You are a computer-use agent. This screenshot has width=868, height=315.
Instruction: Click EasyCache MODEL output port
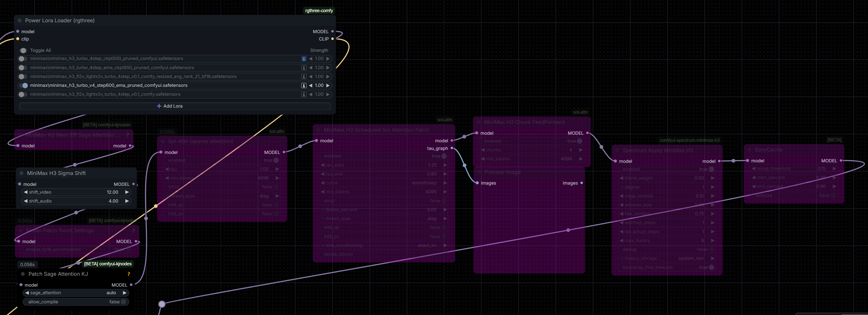point(841,161)
